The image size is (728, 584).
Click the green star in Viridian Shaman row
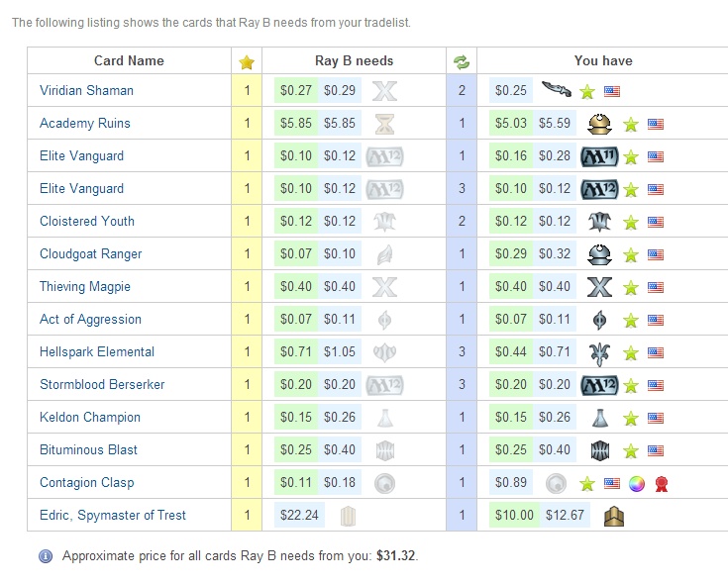click(x=586, y=91)
